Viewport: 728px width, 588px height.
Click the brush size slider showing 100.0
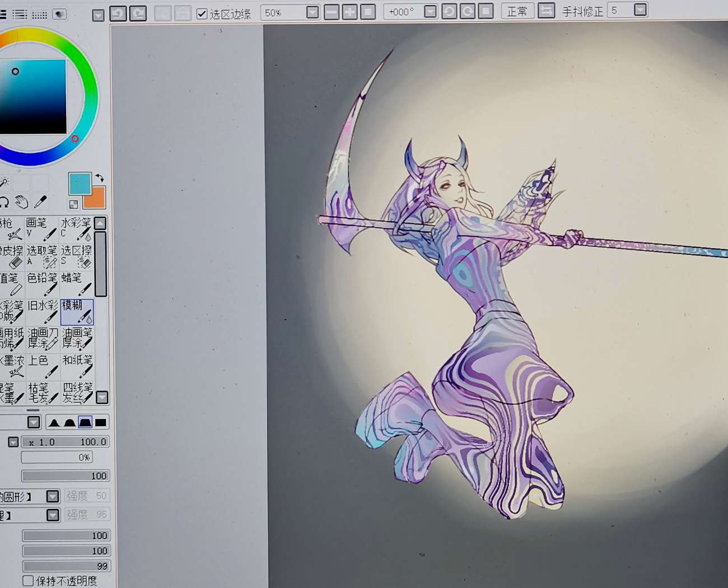(65, 442)
